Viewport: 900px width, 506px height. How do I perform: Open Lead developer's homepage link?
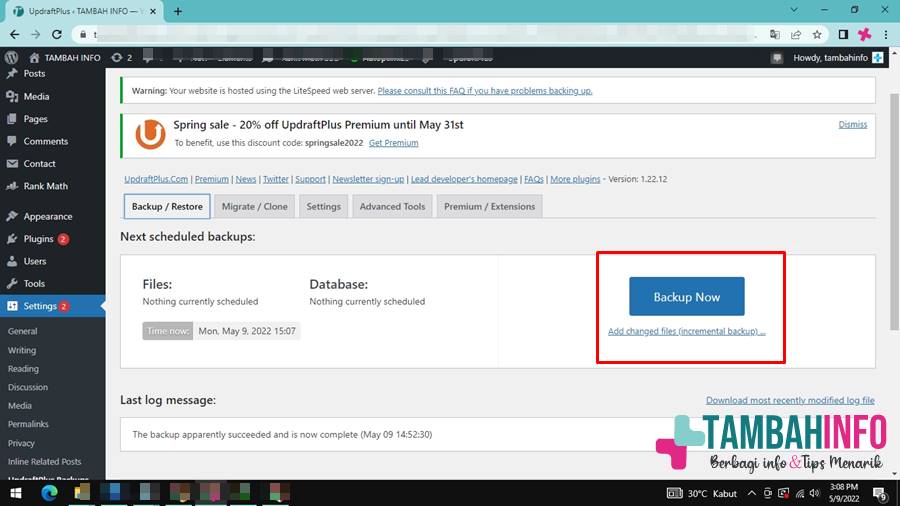[x=464, y=179]
